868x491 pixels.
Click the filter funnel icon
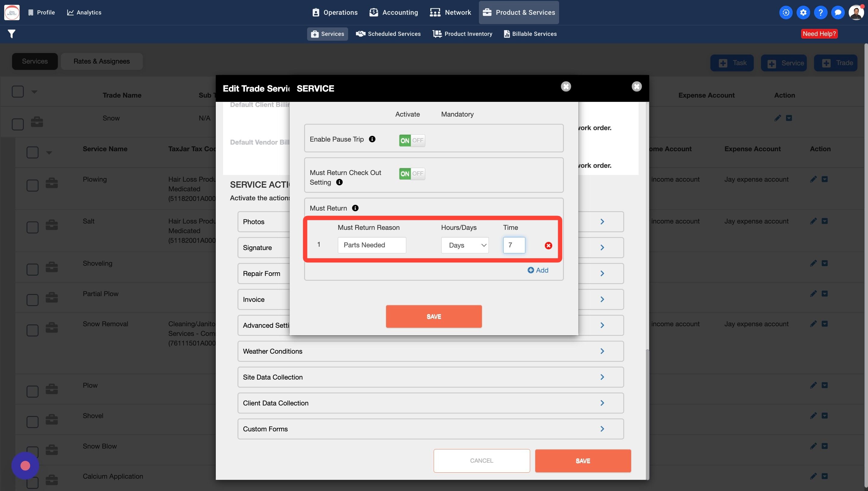(x=11, y=34)
